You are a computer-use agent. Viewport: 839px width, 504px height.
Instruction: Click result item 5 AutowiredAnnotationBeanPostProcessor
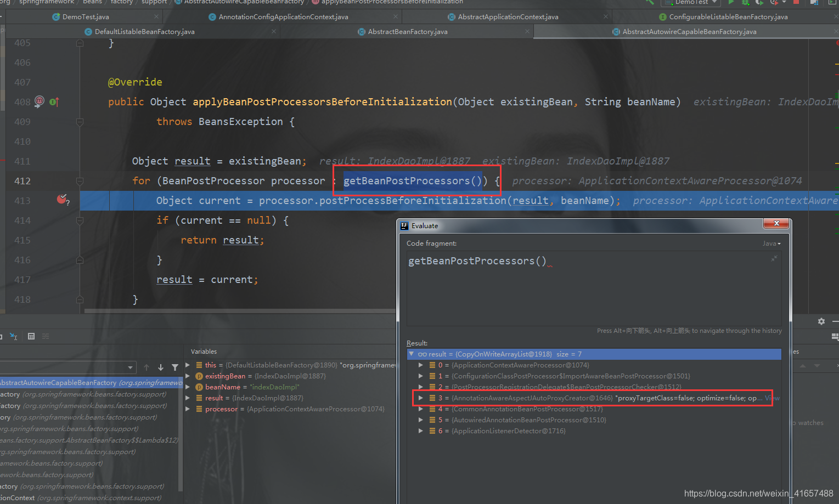point(594,420)
